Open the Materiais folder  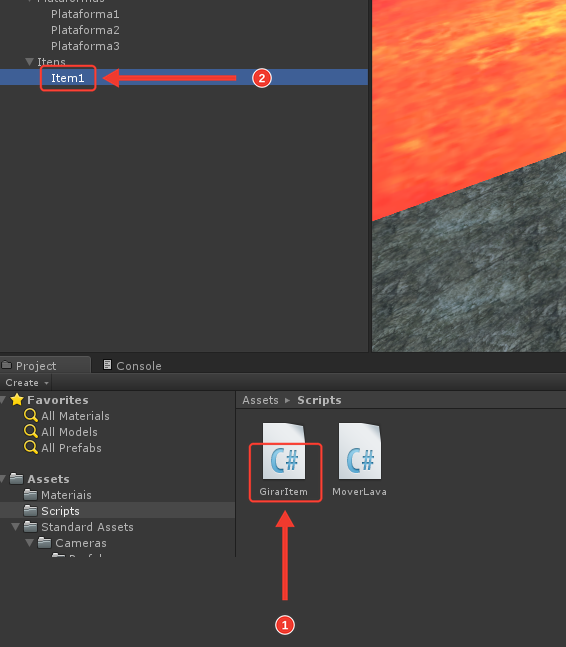click(66, 495)
